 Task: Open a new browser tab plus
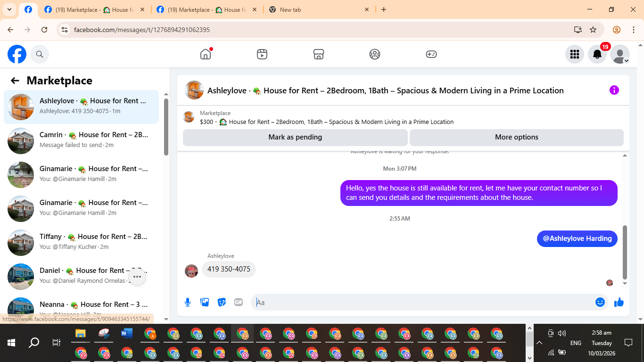click(384, 9)
